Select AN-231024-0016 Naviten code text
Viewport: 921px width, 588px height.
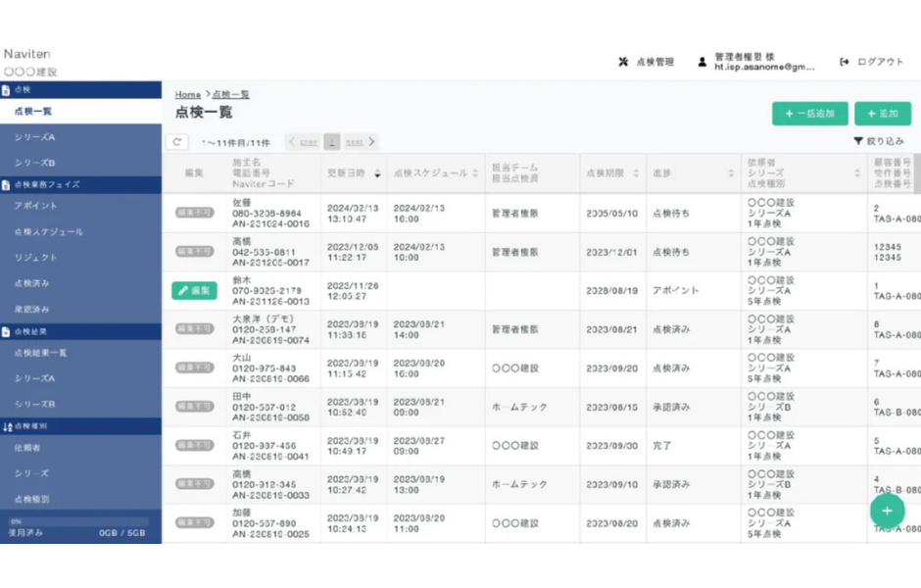270,223
